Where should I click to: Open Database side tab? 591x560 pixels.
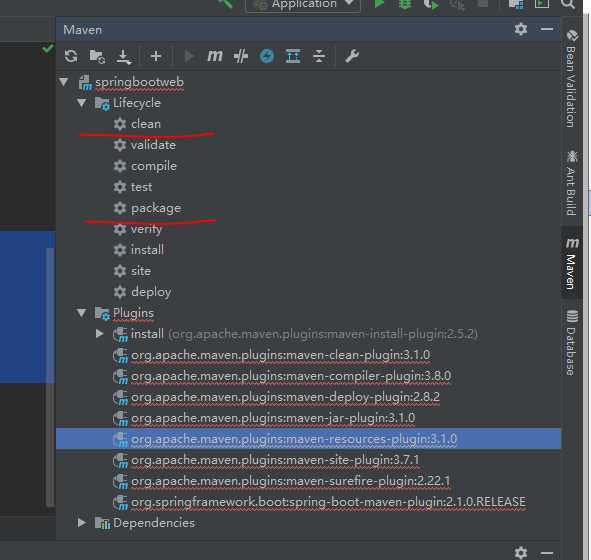point(571,342)
